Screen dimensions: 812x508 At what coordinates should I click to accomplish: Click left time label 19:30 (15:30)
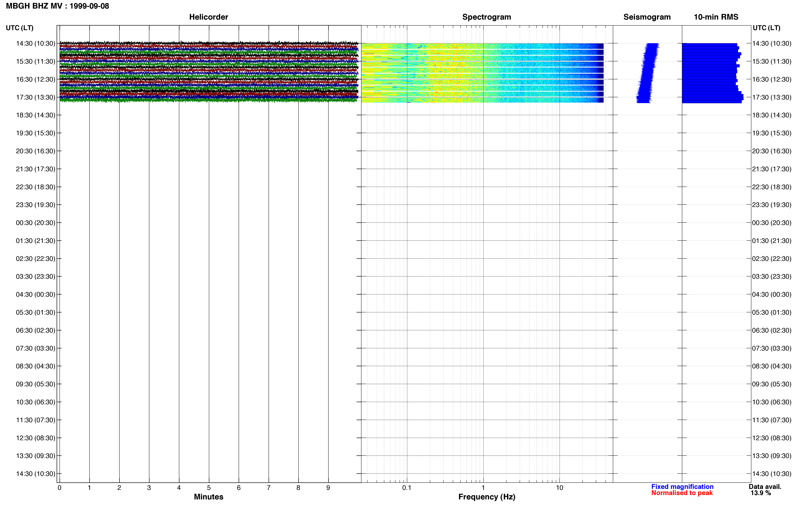coord(36,133)
